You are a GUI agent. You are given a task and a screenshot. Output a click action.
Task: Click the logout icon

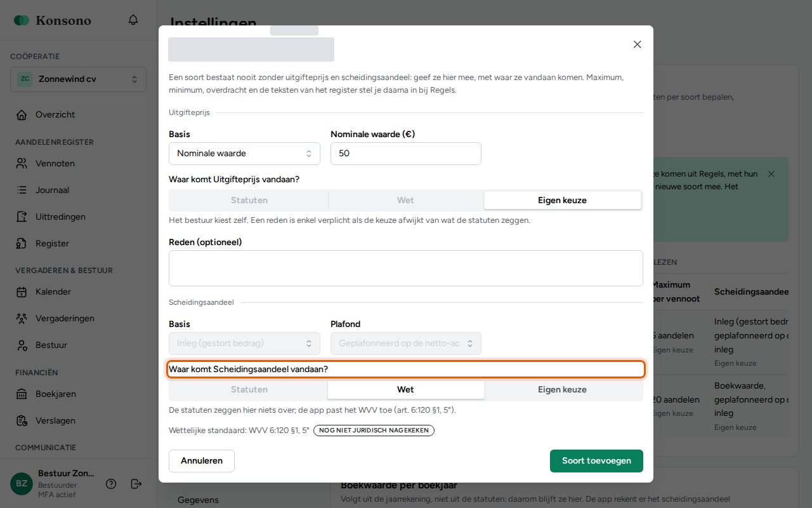click(136, 484)
